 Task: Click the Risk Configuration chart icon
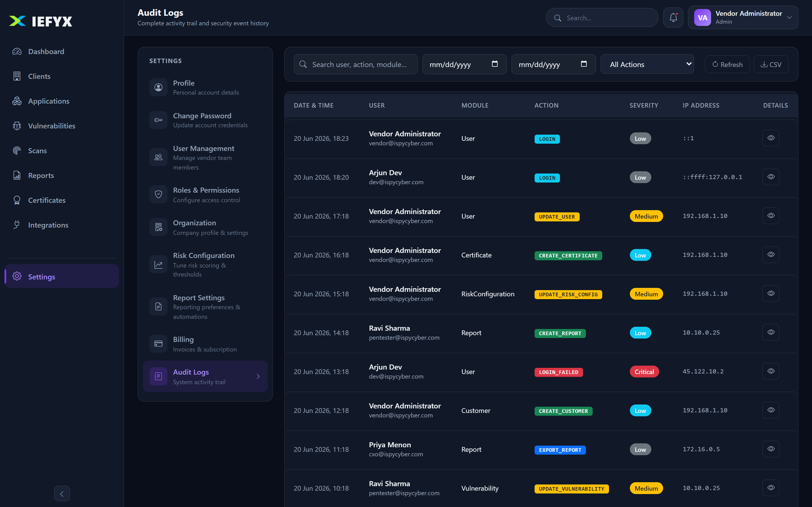point(158,264)
